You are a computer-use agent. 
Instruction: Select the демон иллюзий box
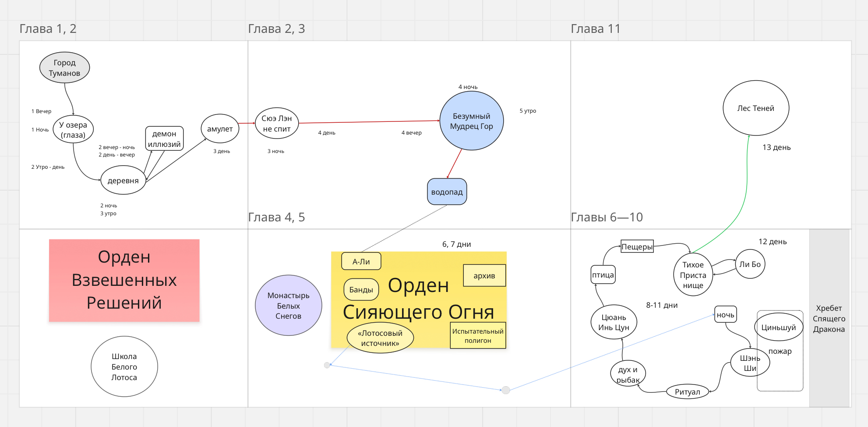(164, 139)
